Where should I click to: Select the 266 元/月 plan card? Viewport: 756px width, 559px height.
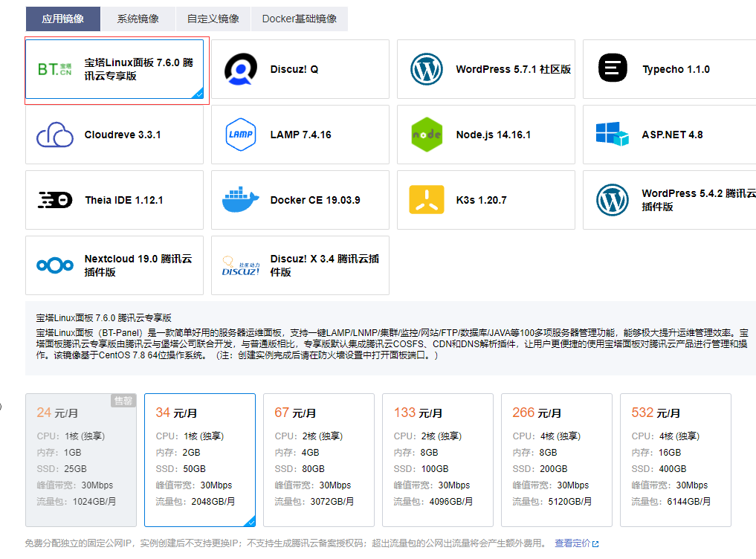coord(557,460)
